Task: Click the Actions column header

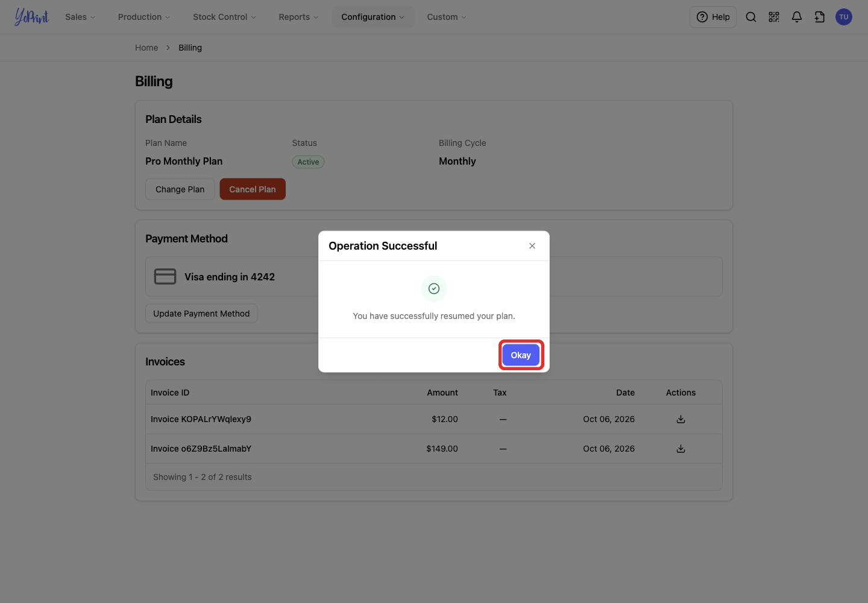Action: click(681, 393)
